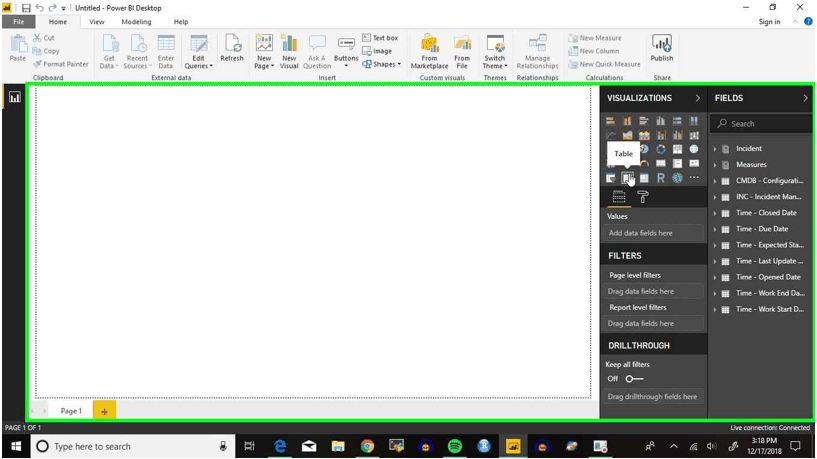Click Sign in link
This screenshot has height=459, width=817.
(769, 22)
